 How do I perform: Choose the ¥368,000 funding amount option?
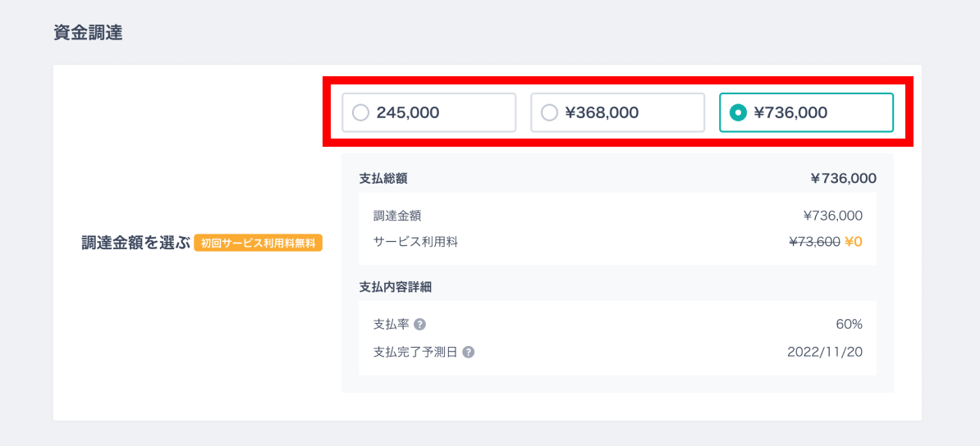tap(617, 112)
